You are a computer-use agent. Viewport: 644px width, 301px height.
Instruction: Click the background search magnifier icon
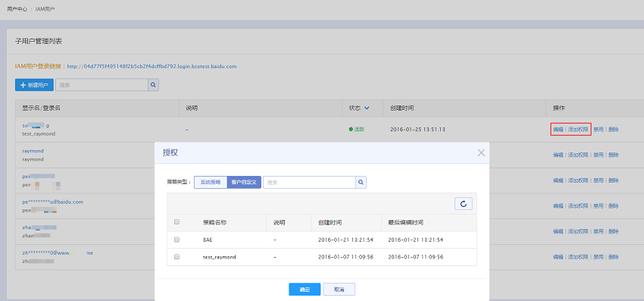pyautogui.click(x=153, y=85)
